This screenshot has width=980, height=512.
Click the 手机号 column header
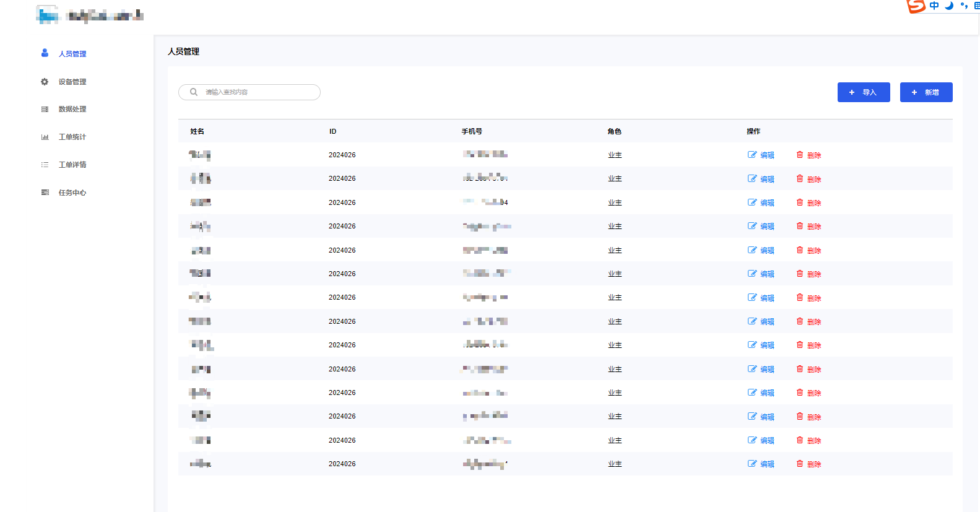click(472, 131)
